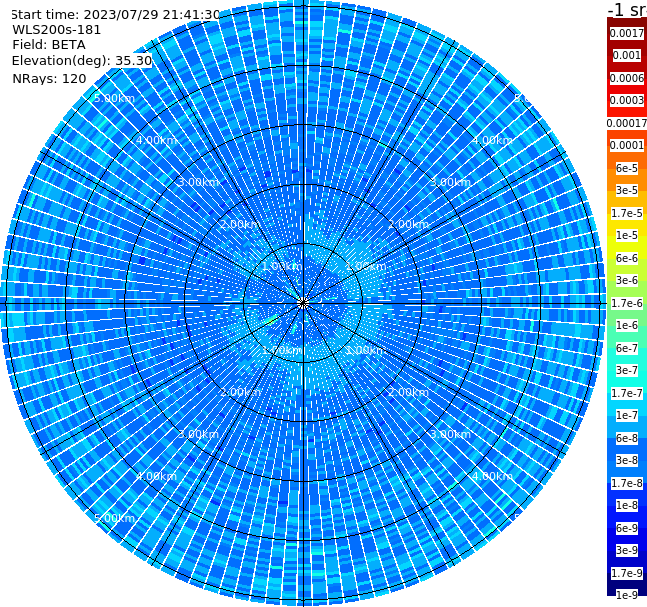The width and height of the screenshot is (647, 607).
Task: Select the Elevation(deg): 35.30 text
Action: [82, 61]
